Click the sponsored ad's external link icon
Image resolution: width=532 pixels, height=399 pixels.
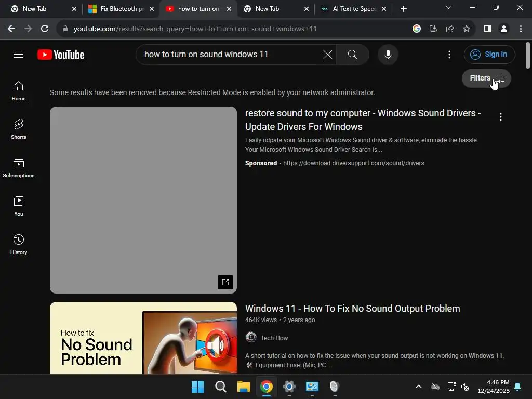point(225,282)
